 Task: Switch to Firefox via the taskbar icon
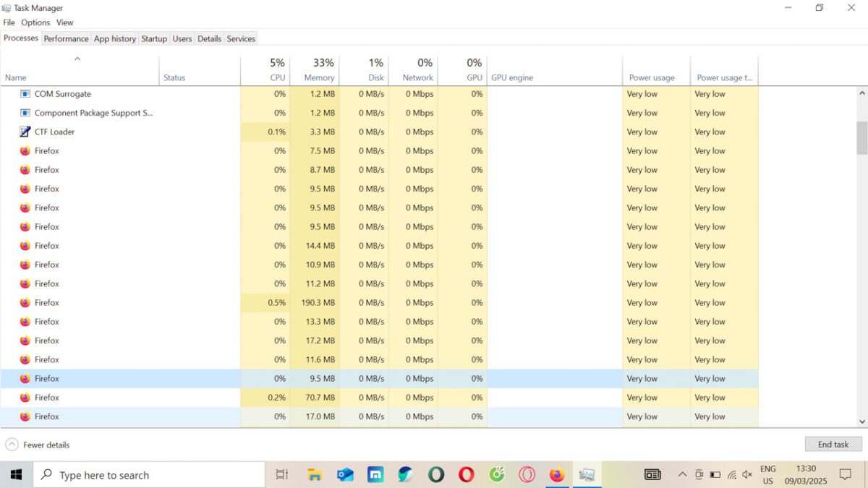(x=556, y=475)
